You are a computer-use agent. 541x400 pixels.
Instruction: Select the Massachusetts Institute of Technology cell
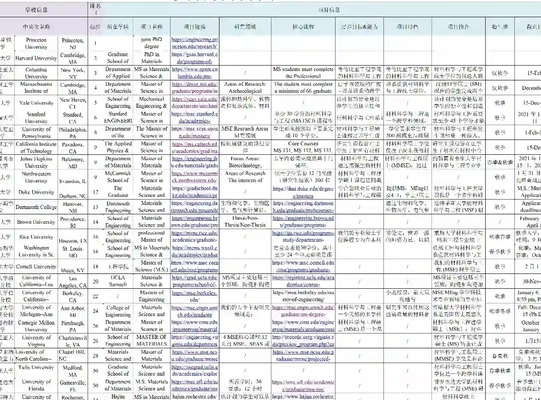coord(36,88)
